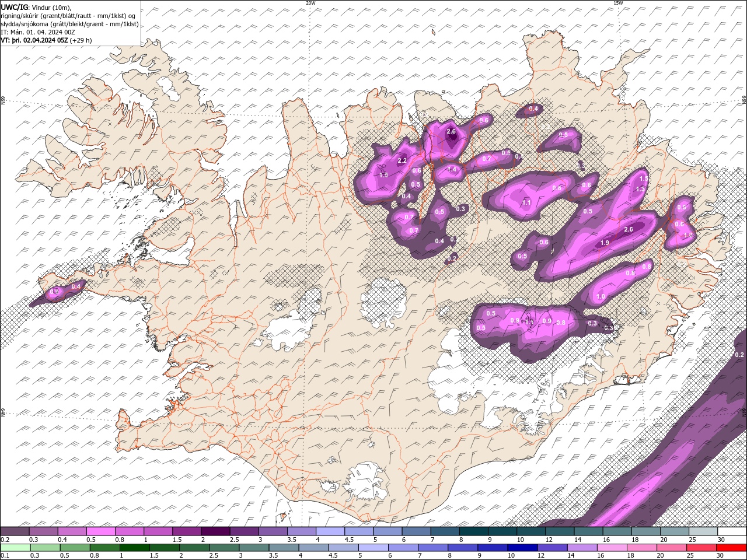Viewport: 747px width, 560px height.
Task: Select the 1.5 swatch in the upper snow scale
Action: 187,531
